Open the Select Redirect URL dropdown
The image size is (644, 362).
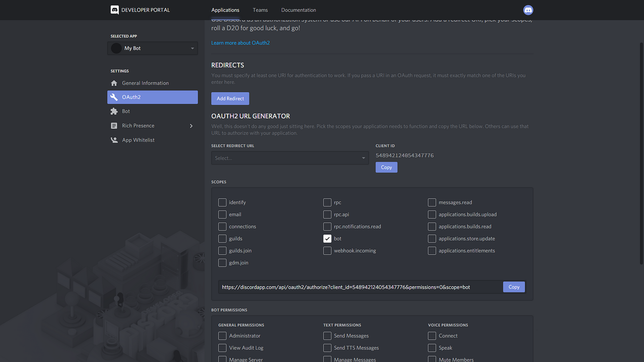[x=290, y=158]
